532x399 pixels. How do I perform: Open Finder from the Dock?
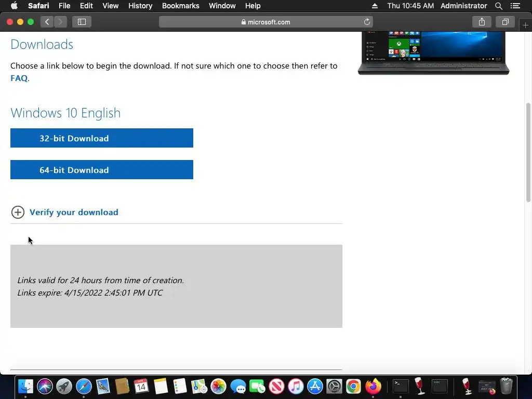click(x=25, y=386)
